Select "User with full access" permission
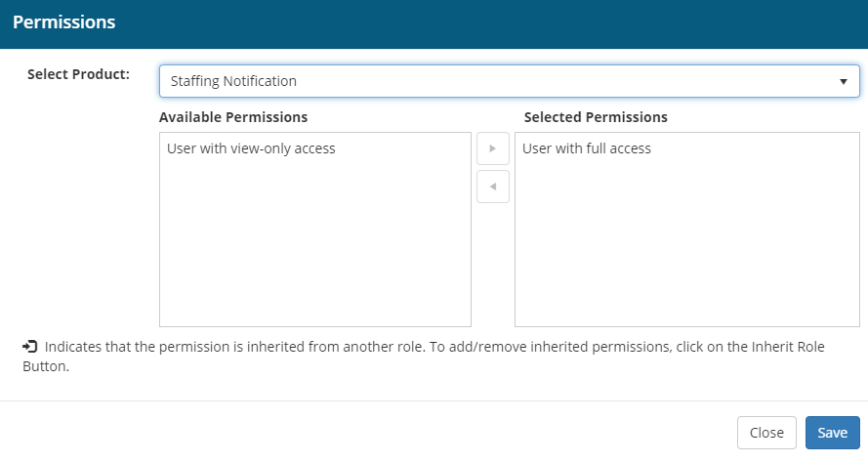This screenshot has height=463, width=868. click(x=587, y=148)
